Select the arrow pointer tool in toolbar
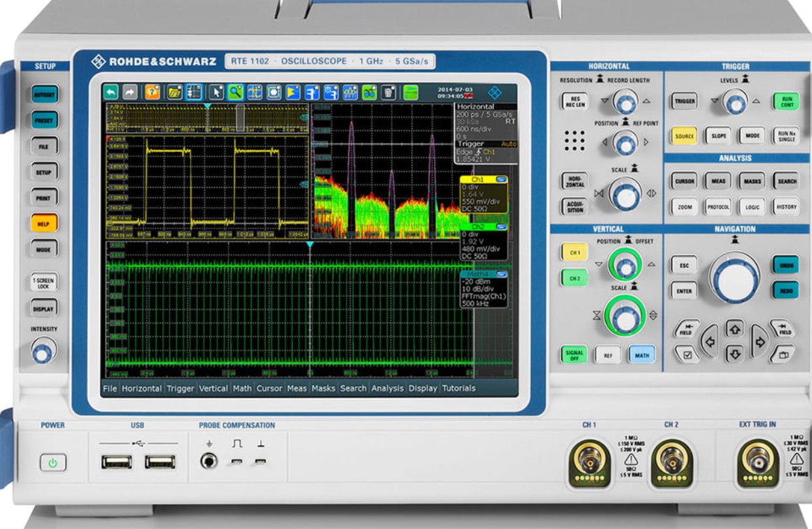Screen dimensions: 812x529 point(216,92)
